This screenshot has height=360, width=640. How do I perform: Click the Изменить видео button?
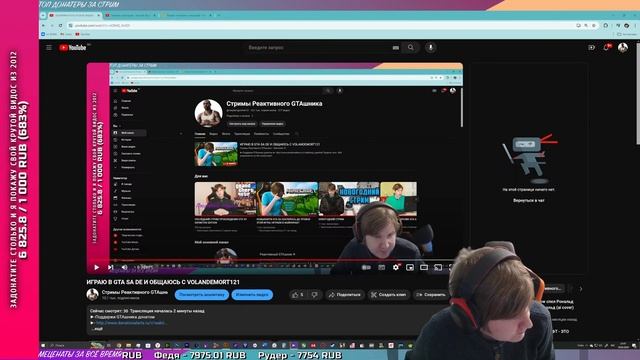tap(252, 295)
